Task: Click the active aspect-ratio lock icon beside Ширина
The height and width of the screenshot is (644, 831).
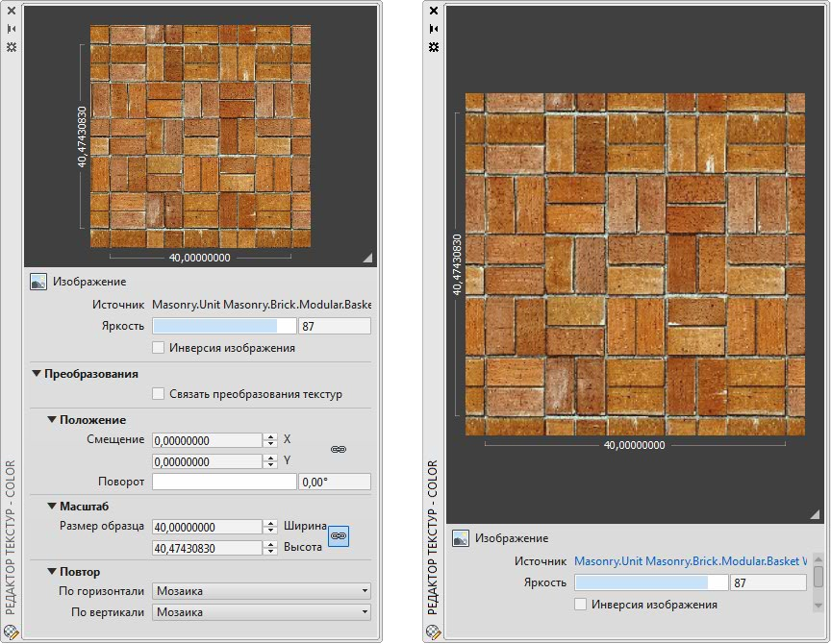Action: [x=339, y=536]
